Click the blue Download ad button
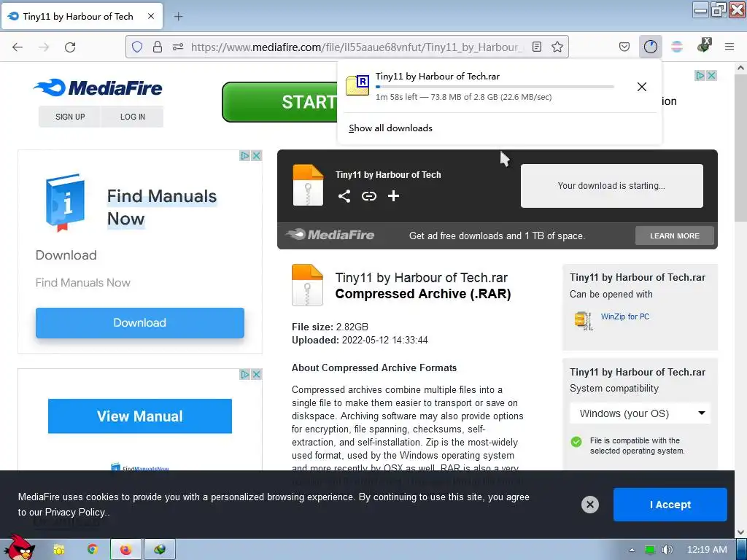Viewport: 747px width, 560px height. [x=139, y=323]
